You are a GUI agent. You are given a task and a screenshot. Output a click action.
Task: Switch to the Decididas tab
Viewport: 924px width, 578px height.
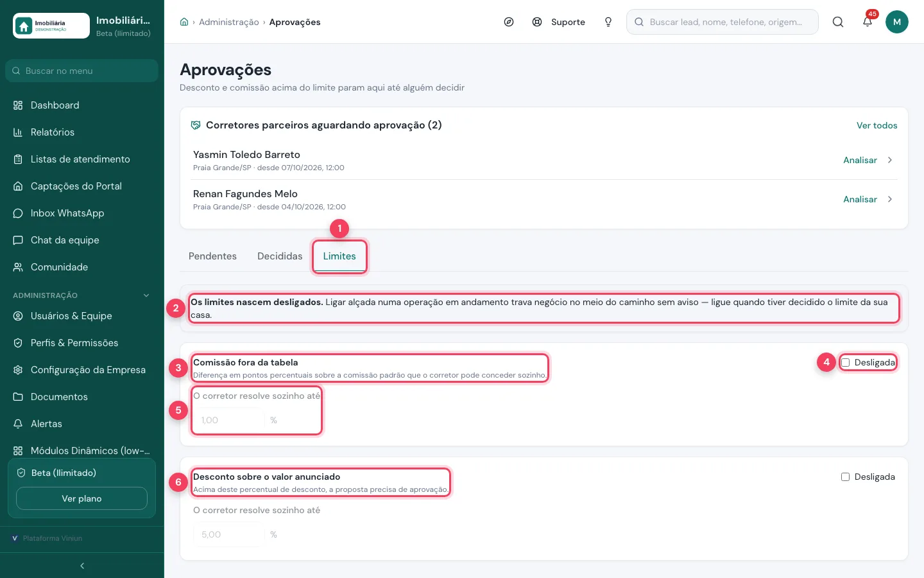point(280,256)
